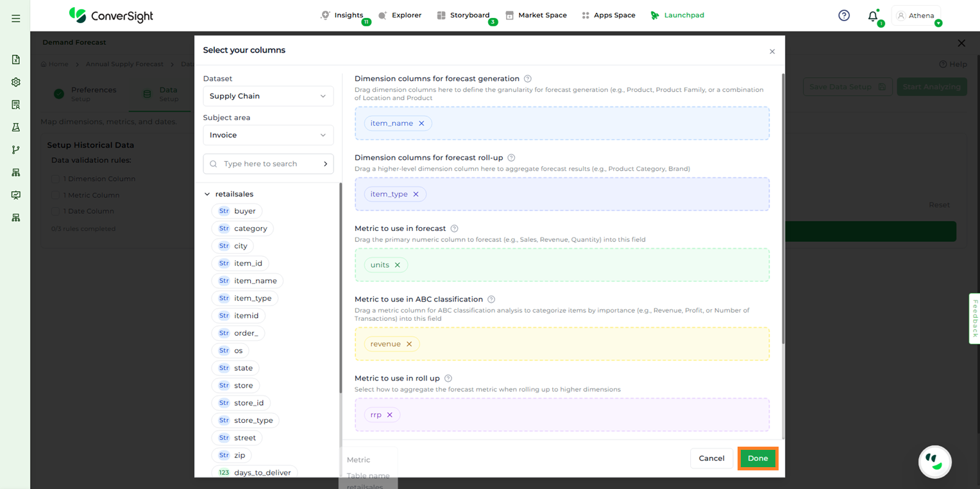Expand the Subject area Invoice dropdown
The image size is (980, 489).
[x=268, y=135]
